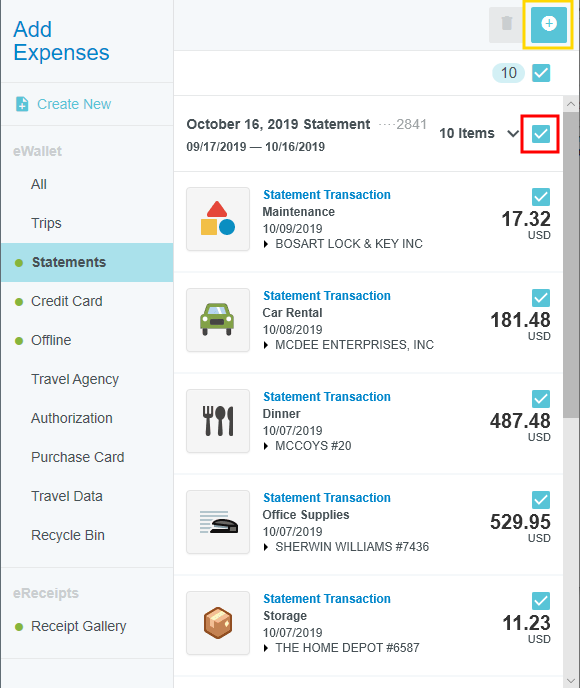Open the Dinner fork and knife icon
The image size is (580, 688).
(218, 421)
